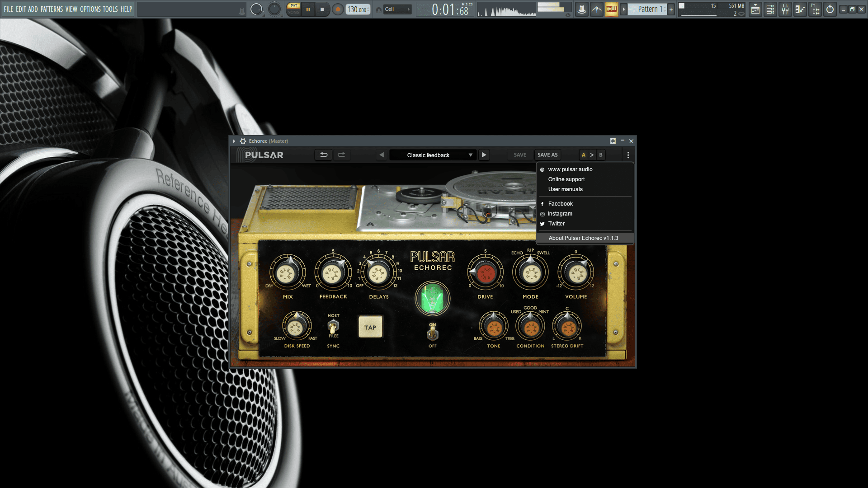This screenshot has width=868, height=488.
Task: Click the 130.000 tempo field
Action: point(358,9)
